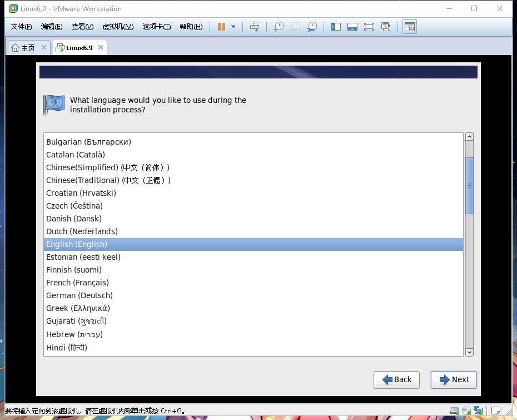Switch to Unity mode
Image resolution: width=517 pixels, height=420 pixels.
(x=386, y=27)
